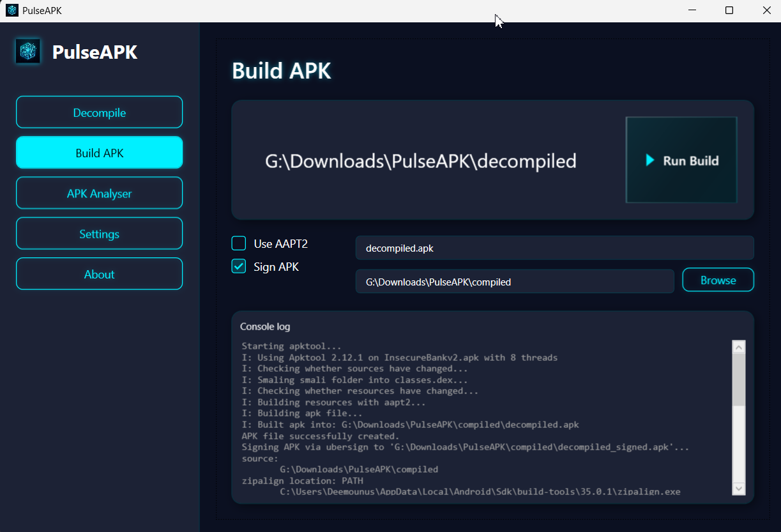Click the 'zipalign location: PATH' log line

pos(302,480)
